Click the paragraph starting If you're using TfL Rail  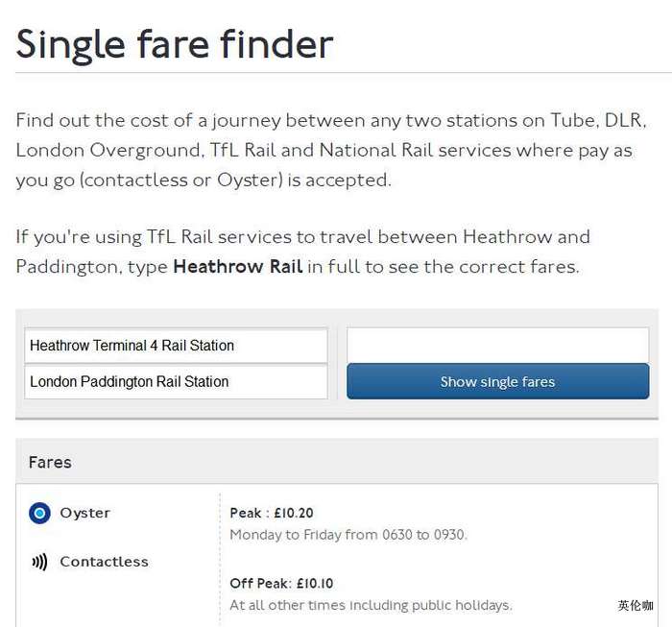click(302, 252)
